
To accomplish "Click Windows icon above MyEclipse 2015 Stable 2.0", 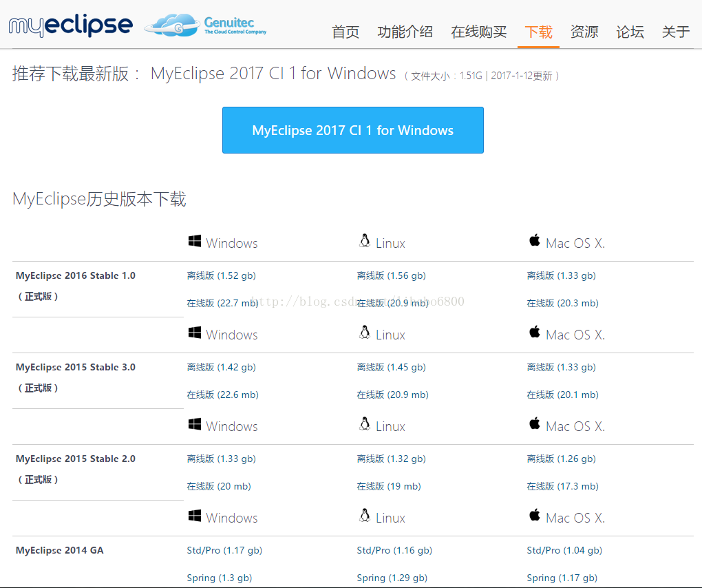I will click(x=195, y=424).
